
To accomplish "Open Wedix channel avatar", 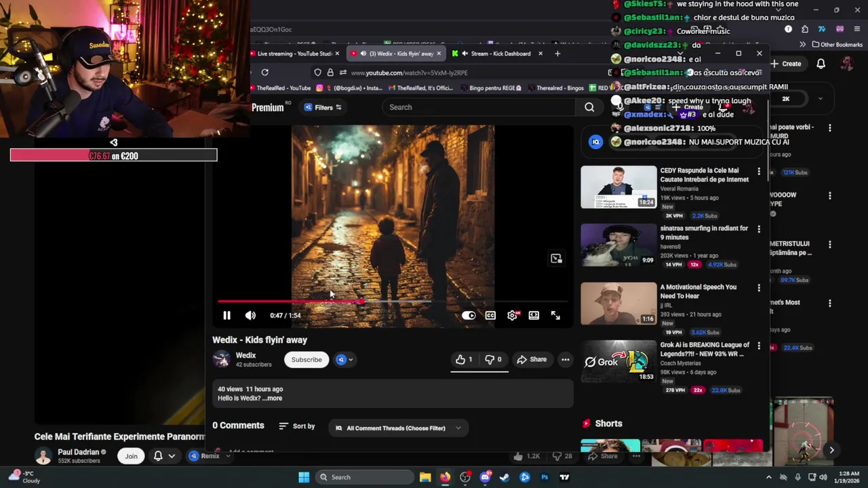I will [x=221, y=359].
